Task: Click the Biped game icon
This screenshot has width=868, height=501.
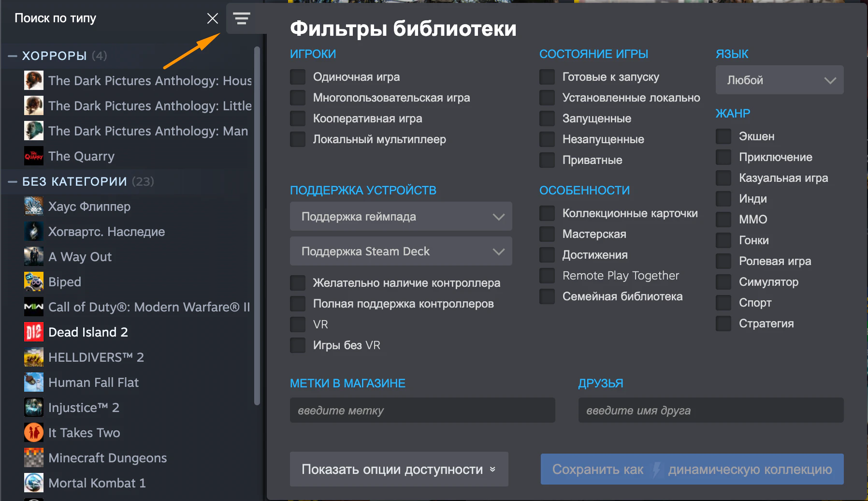Action: pos(34,281)
